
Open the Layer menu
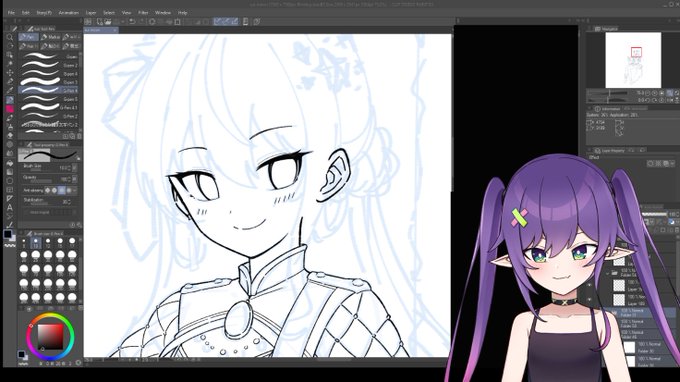(x=91, y=13)
